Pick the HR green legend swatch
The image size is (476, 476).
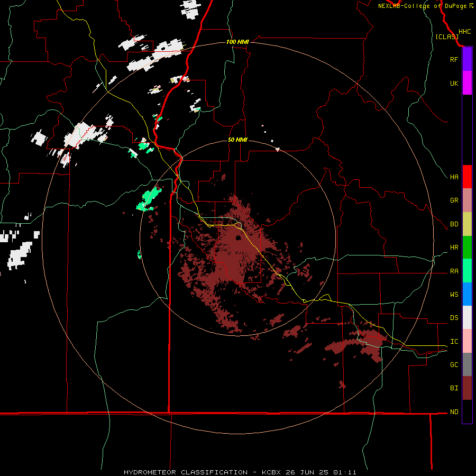pyautogui.click(x=467, y=248)
